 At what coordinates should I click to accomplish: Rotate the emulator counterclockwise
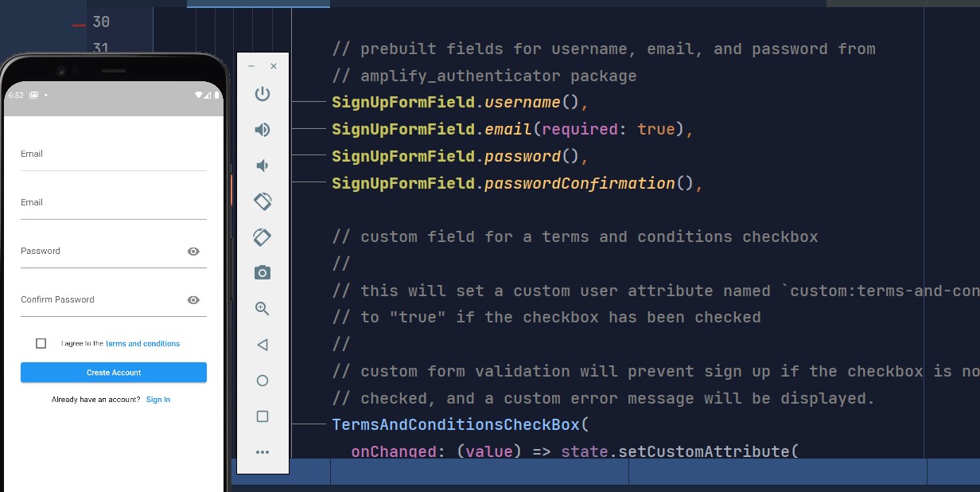point(262,201)
